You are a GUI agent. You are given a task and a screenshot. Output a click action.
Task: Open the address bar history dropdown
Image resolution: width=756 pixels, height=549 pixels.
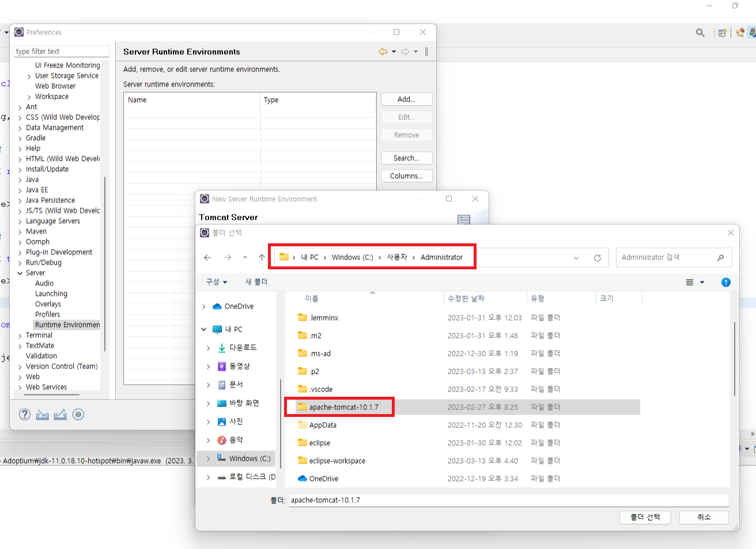point(576,258)
